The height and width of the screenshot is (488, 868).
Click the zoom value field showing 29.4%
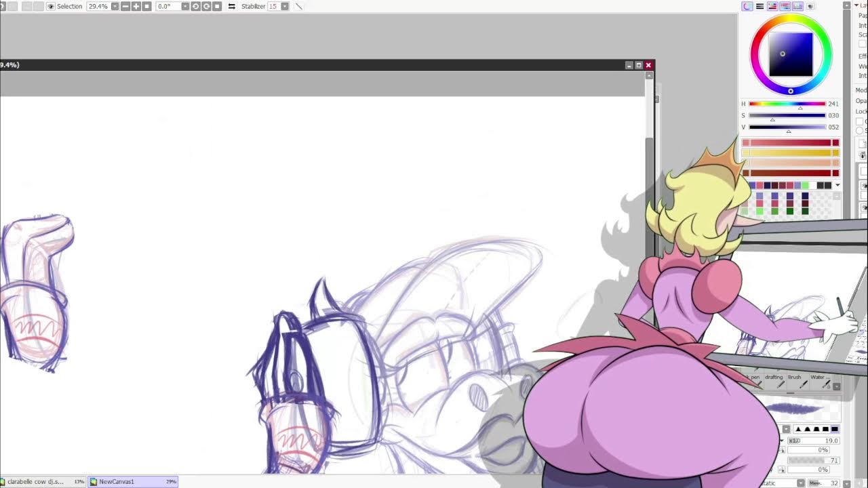point(98,6)
